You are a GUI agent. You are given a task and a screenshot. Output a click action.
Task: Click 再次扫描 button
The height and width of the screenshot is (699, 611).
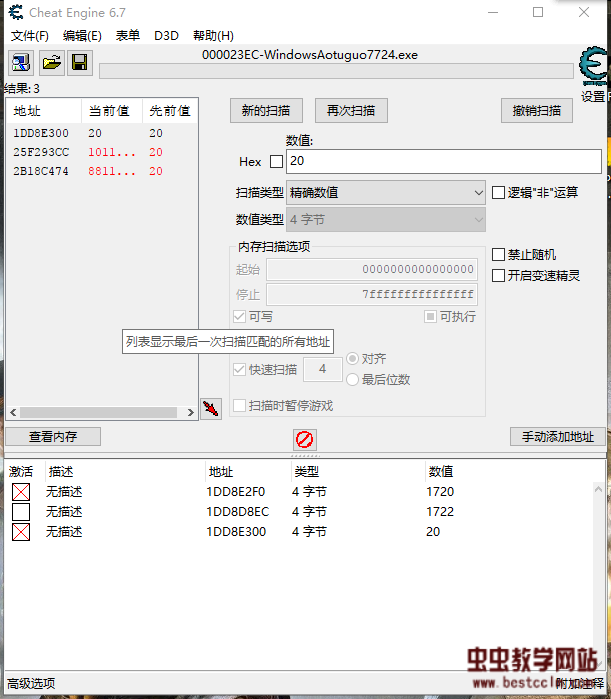[351, 111]
